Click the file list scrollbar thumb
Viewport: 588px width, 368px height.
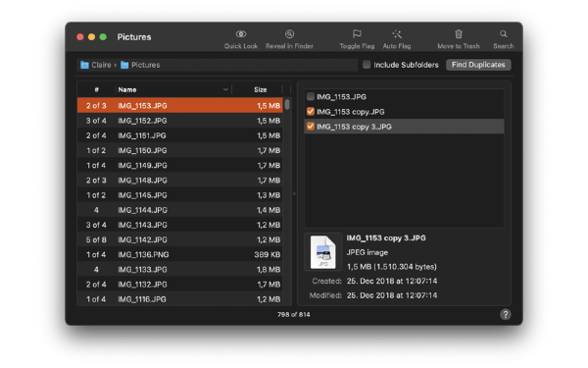pyautogui.click(x=287, y=104)
